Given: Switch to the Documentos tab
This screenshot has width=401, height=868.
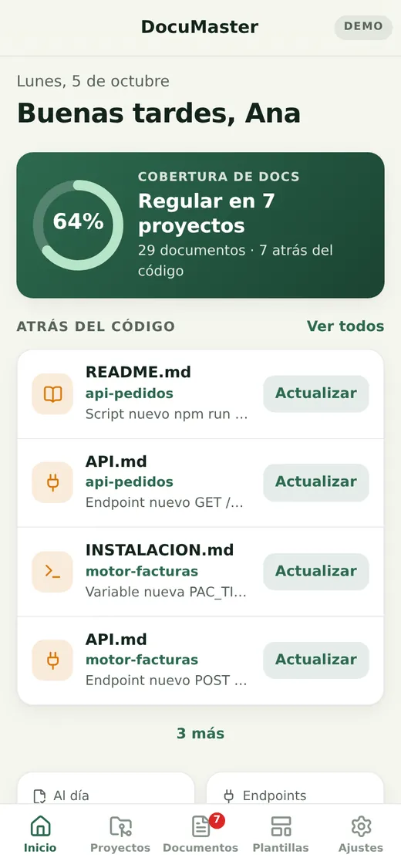Looking at the screenshot, I should pos(200,835).
